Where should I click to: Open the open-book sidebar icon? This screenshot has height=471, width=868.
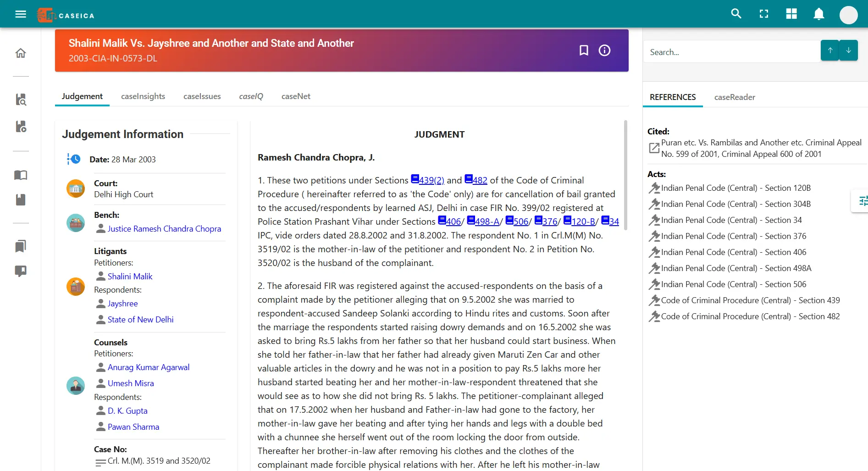point(21,175)
